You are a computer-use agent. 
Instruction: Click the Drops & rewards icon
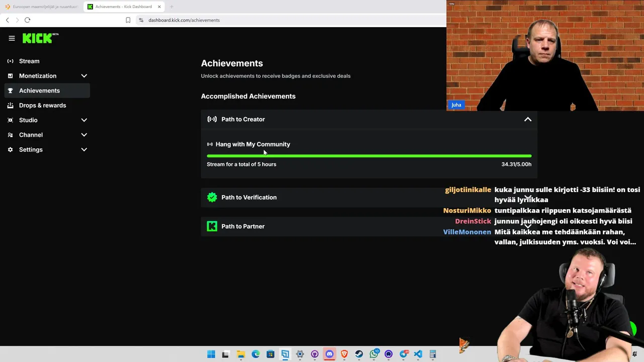[10, 106]
